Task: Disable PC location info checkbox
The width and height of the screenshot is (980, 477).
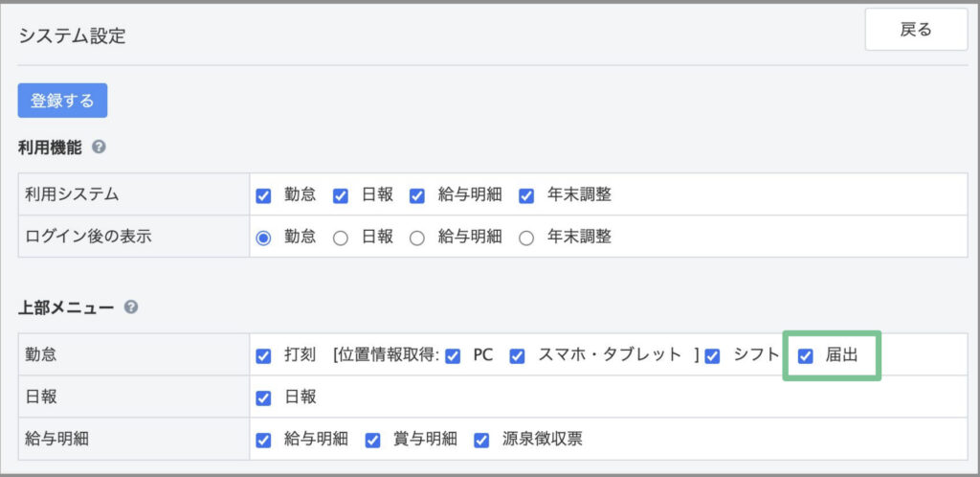Action: point(453,356)
